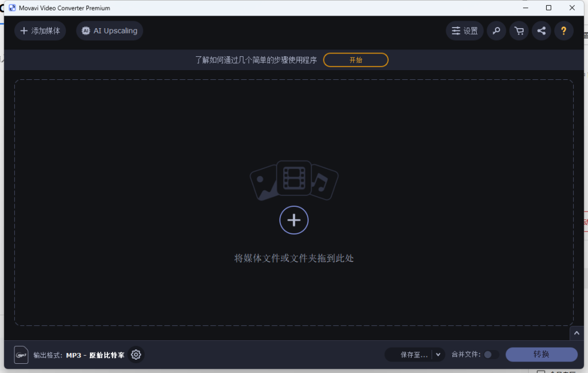Click the central plus icon to add media

pyautogui.click(x=293, y=220)
